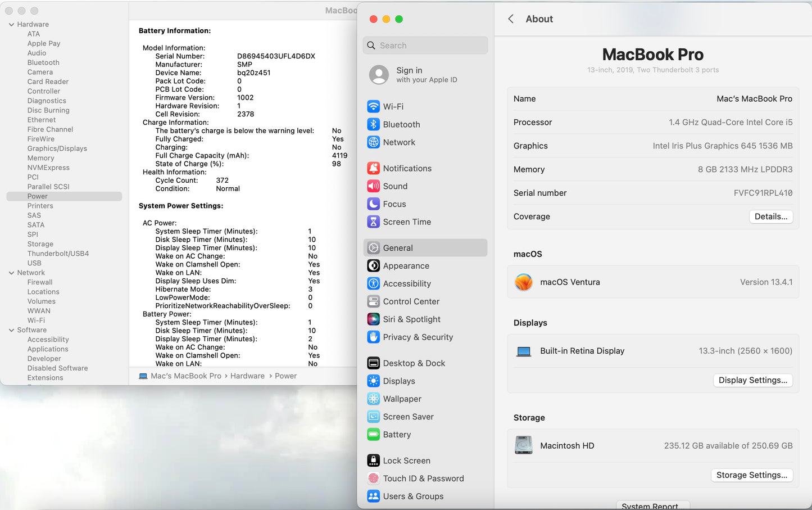Open Bluetooth settings via its icon
The width and height of the screenshot is (812, 510).
click(x=373, y=124)
